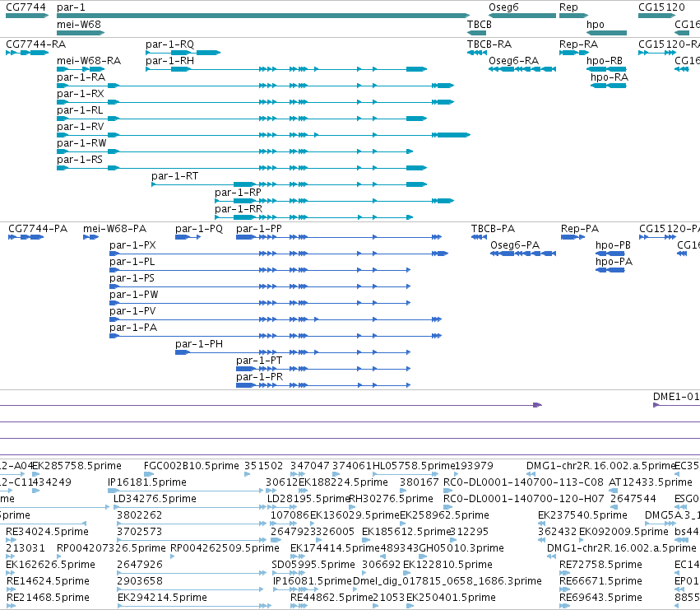Click the Rep gene label
Screen dimensions: 700x610
pyautogui.click(x=568, y=7)
